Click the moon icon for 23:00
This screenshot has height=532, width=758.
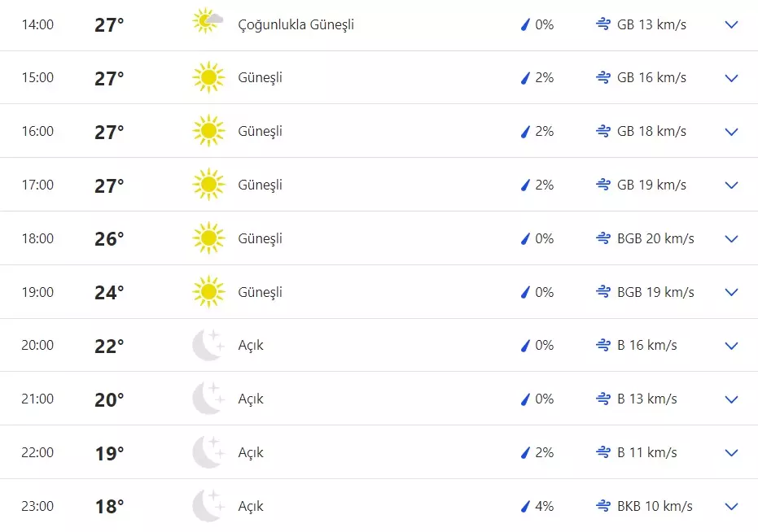coord(208,506)
